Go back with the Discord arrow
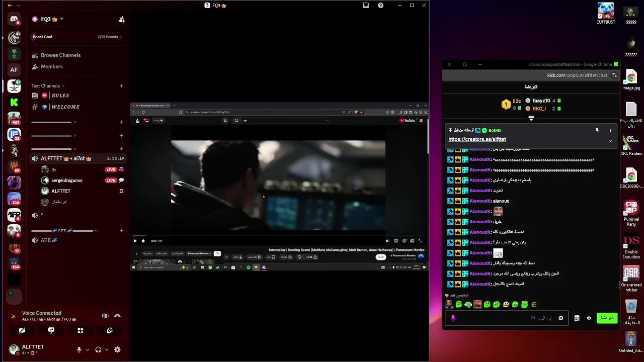644x362 pixels. [x=10, y=5]
